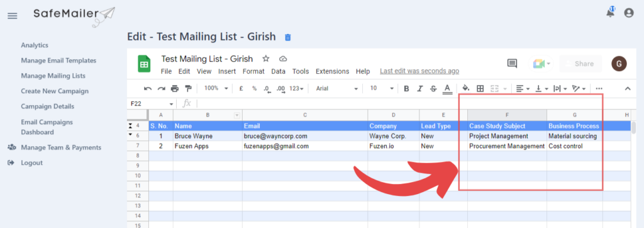
Task: Open Create New Campaign
Action: pos(55,91)
